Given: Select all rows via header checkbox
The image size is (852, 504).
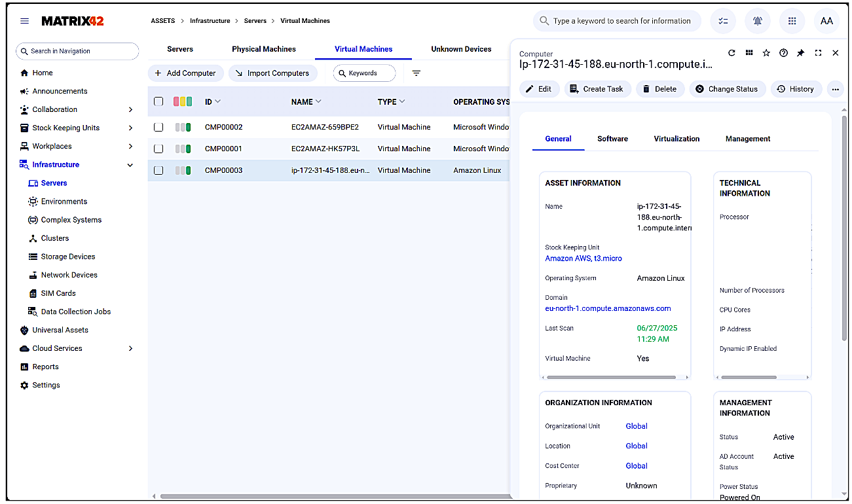Looking at the screenshot, I should click(x=158, y=101).
